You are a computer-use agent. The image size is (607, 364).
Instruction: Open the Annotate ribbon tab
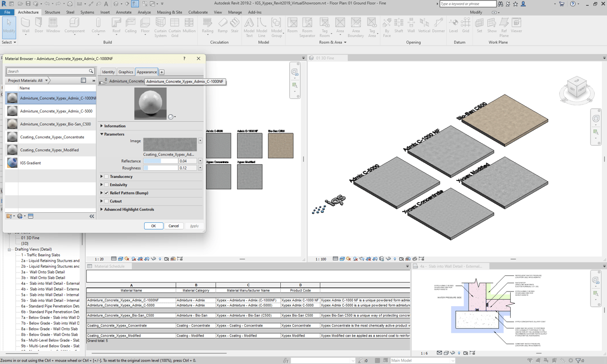coord(124,12)
